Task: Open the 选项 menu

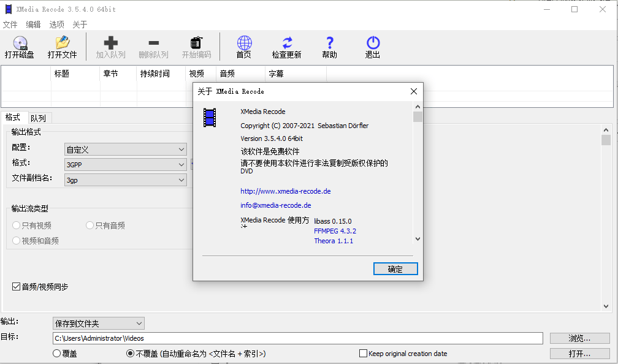Action: click(56, 25)
